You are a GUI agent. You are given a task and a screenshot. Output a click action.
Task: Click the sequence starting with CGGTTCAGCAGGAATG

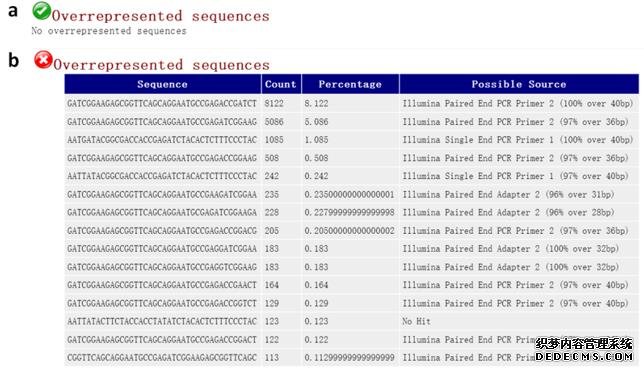tap(162, 357)
